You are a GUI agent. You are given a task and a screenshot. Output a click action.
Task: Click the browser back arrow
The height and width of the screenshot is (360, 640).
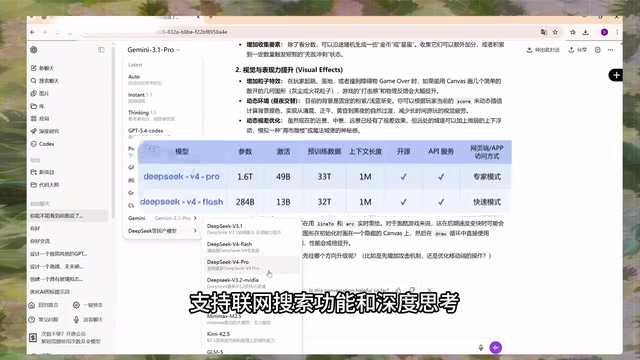33,32
